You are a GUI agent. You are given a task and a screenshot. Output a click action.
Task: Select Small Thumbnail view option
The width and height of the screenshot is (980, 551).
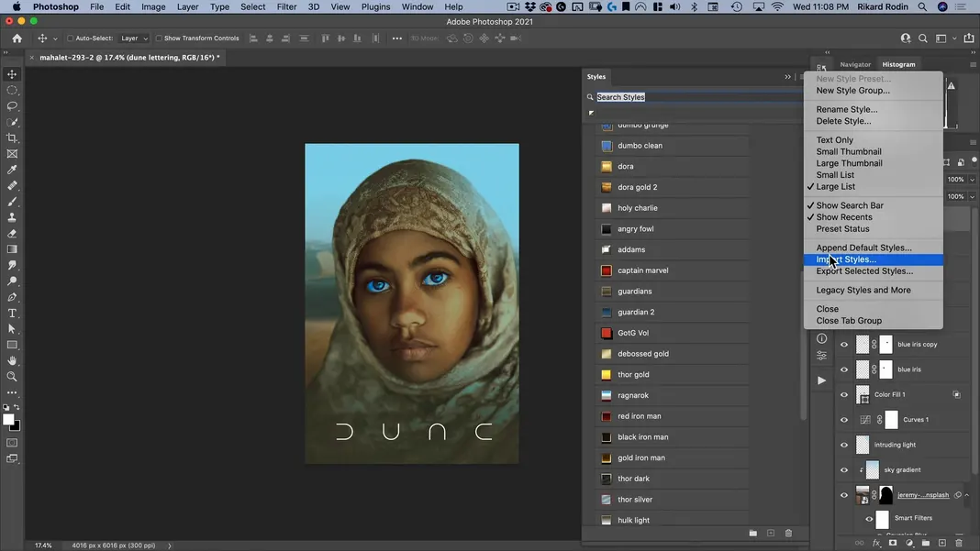pyautogui.click(x=874, y=152)
